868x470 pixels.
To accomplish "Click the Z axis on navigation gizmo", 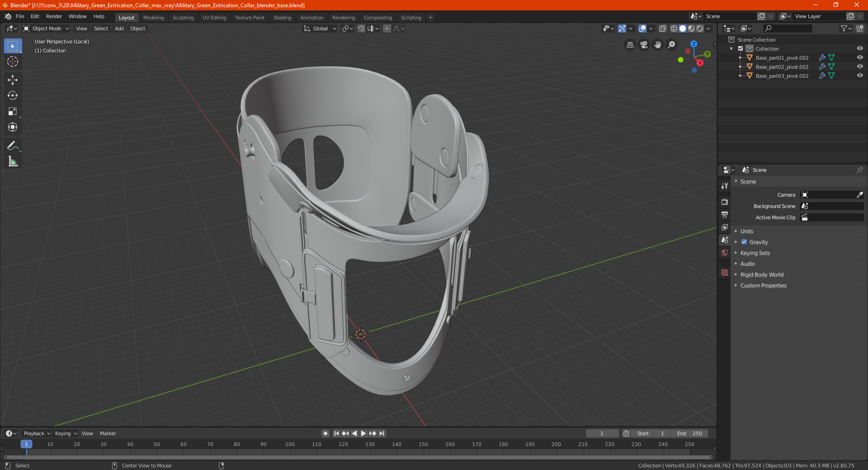I will (x=693, y=44).
